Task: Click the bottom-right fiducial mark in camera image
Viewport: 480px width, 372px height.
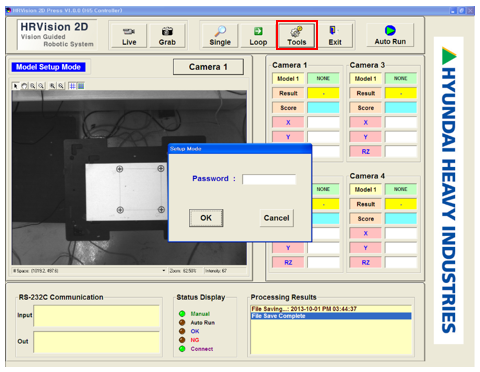Action: coord(161,210)
